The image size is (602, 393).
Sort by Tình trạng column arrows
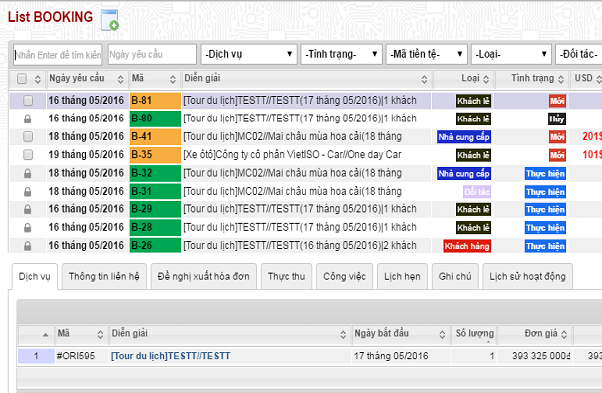pos(561,79)
